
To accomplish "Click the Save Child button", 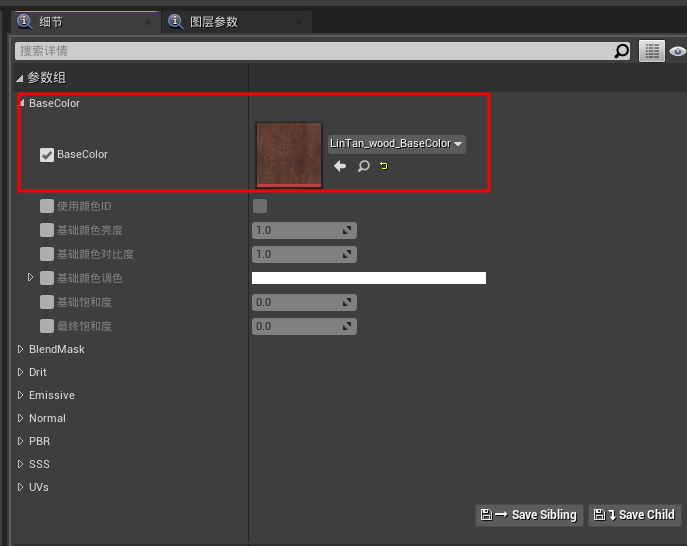I will click(x=635, y=515).
